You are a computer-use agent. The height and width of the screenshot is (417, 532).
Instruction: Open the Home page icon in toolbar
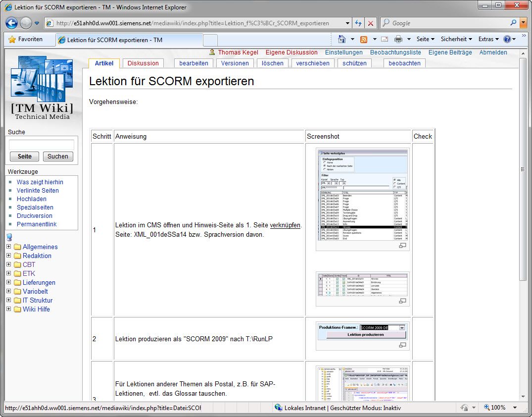(x=341, y=39)
